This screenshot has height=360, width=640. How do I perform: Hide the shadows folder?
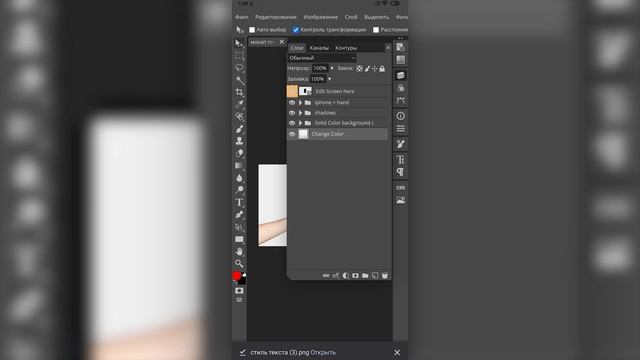tap(292, 113)
